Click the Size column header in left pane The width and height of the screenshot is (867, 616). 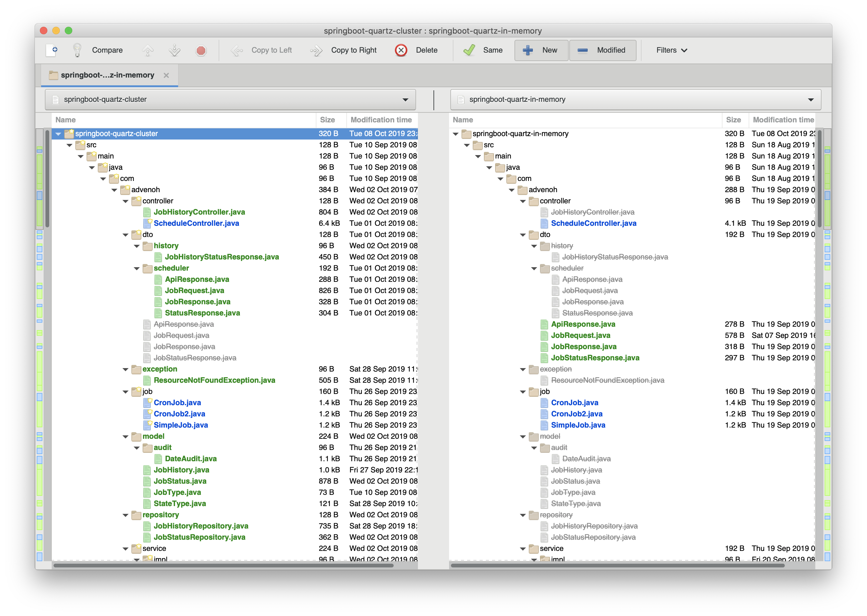click(x=327, y=120)
